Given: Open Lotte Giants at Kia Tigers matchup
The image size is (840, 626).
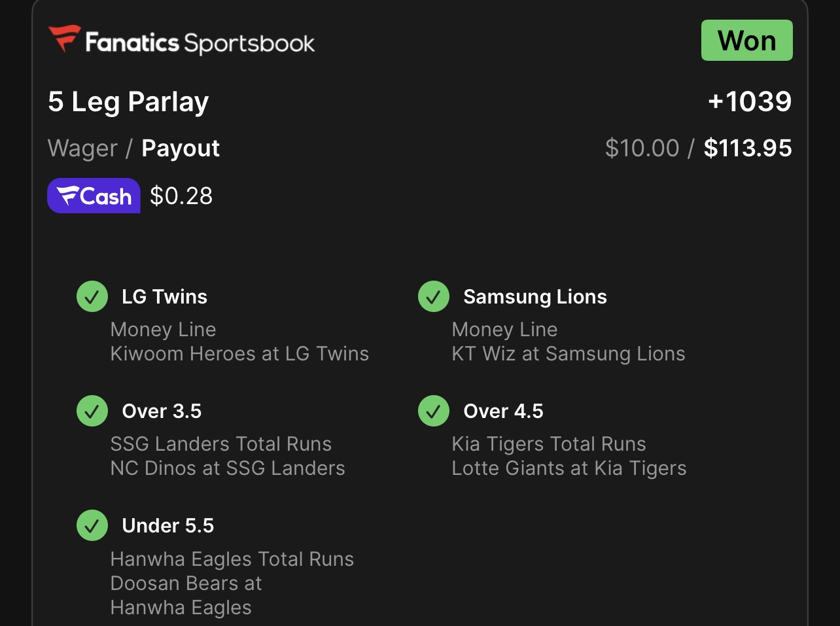Looking at the screenshot, I should point(569,468).
